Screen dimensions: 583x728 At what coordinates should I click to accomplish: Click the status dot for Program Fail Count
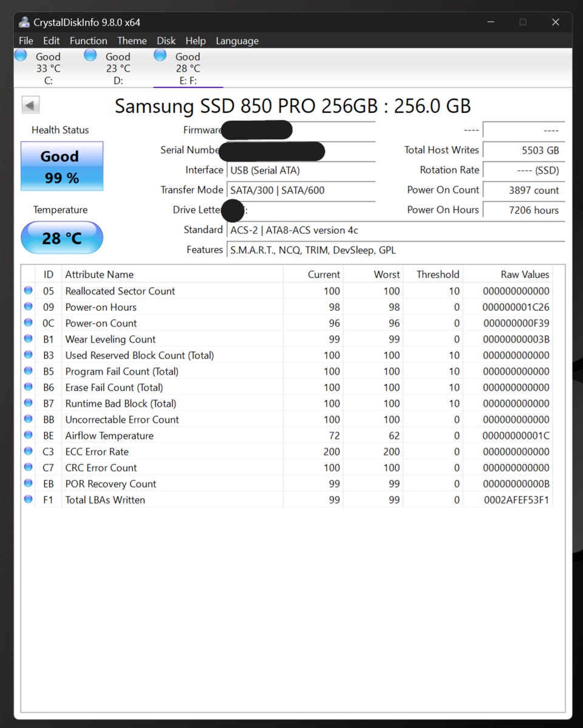[x=29, y=371]
